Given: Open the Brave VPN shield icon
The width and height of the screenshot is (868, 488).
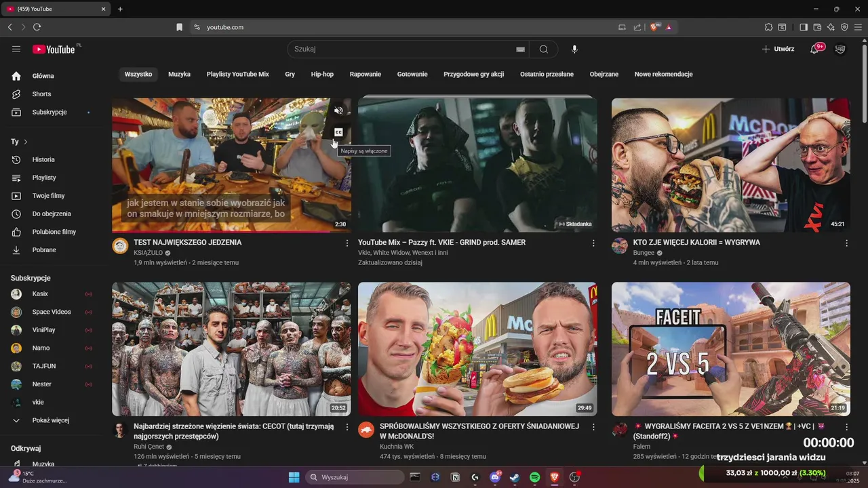Looking at the screenshot, I should point(844,27).
